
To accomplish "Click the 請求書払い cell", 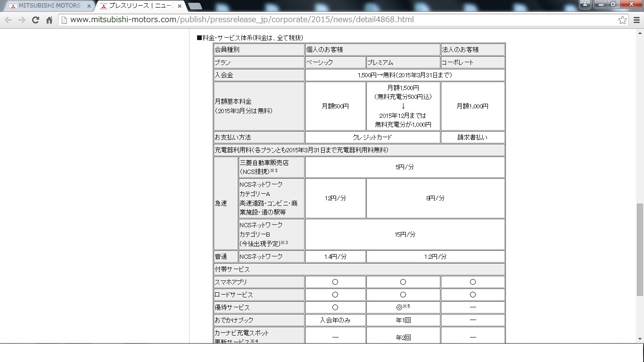I will click(473, 137).
